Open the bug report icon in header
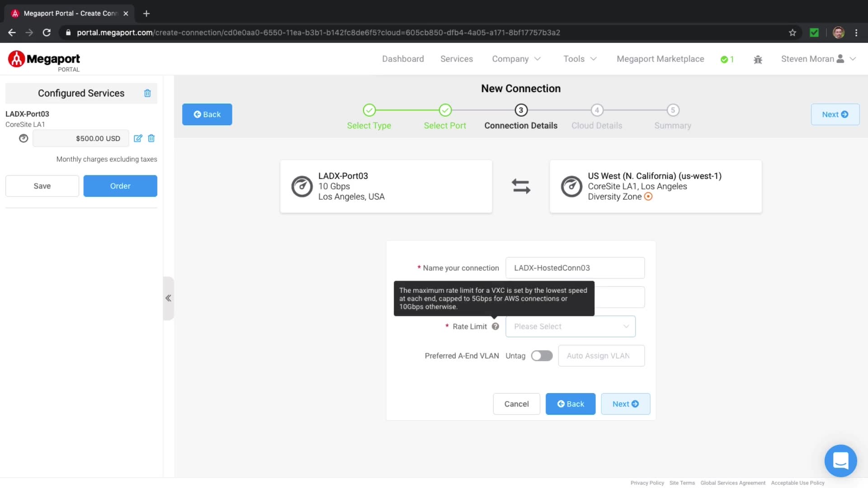This screenshot has width=868, height=488. pyautogui.click(x=758, y=59)
